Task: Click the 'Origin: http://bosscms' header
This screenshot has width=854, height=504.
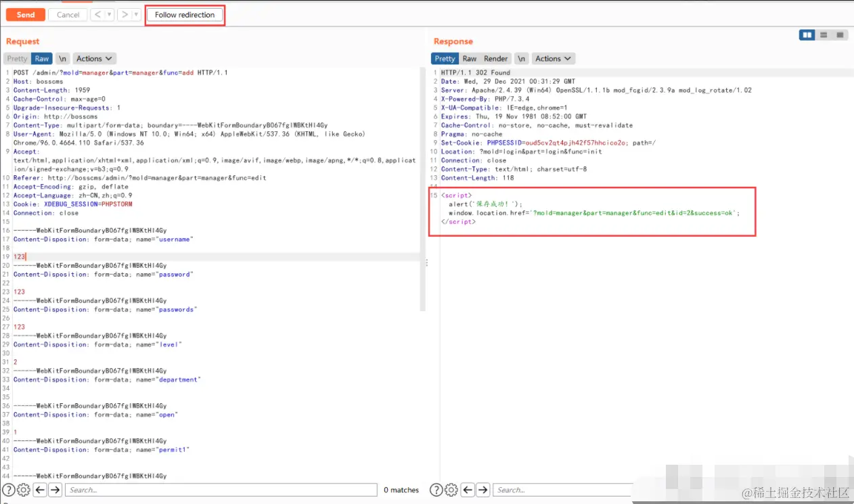Action: [55, 116]
